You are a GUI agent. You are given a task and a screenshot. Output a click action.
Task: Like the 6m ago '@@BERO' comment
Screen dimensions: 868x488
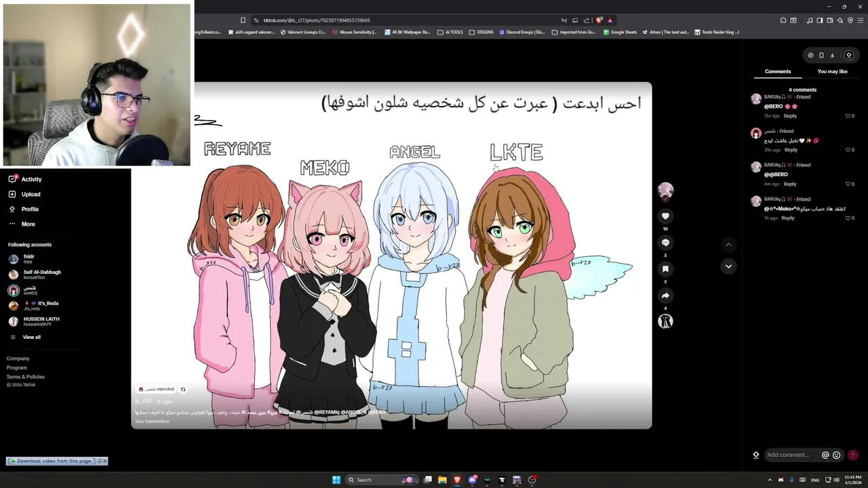coord(849,184)
